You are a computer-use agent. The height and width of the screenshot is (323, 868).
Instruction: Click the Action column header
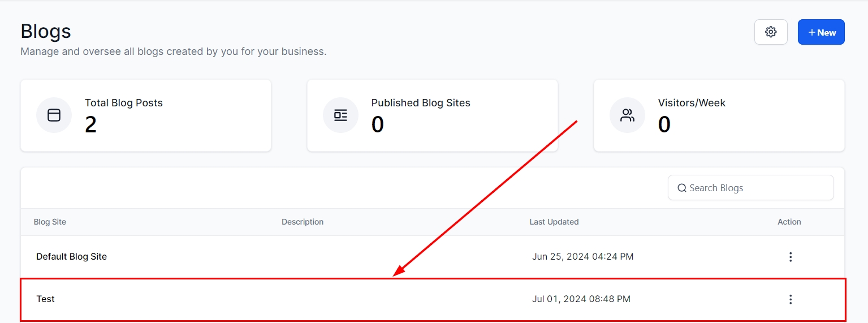pyautogui.click(x=789, y=222)
